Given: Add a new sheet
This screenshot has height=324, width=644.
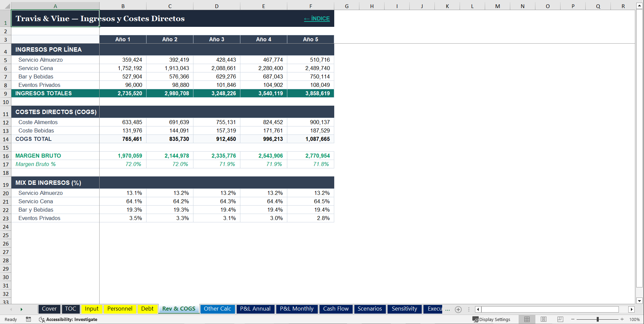Looking at the screenshot, I should 458,309.
